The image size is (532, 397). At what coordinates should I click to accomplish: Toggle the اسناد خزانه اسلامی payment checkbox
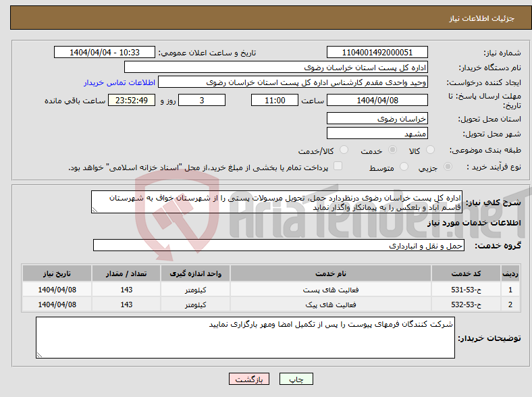[338, 166]
